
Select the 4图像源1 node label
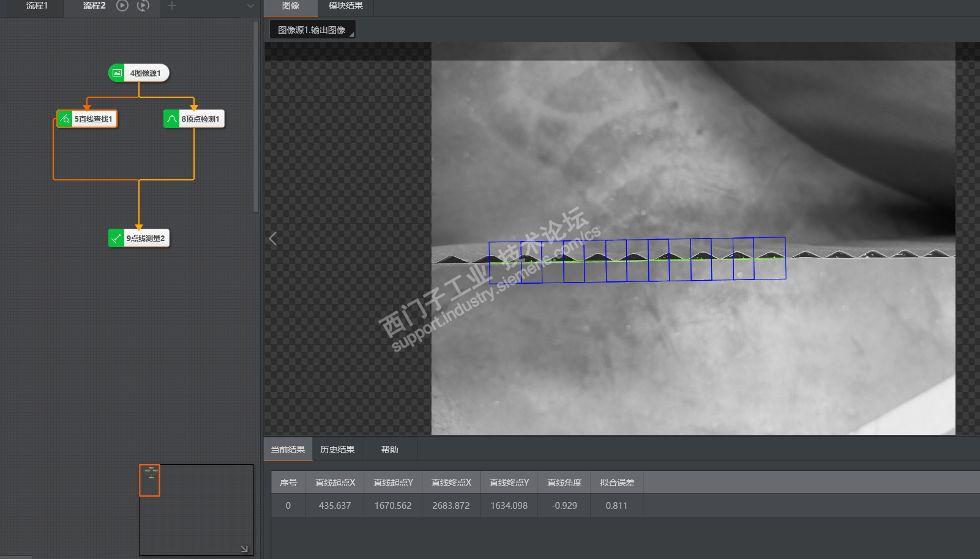(x=146, y=73)
